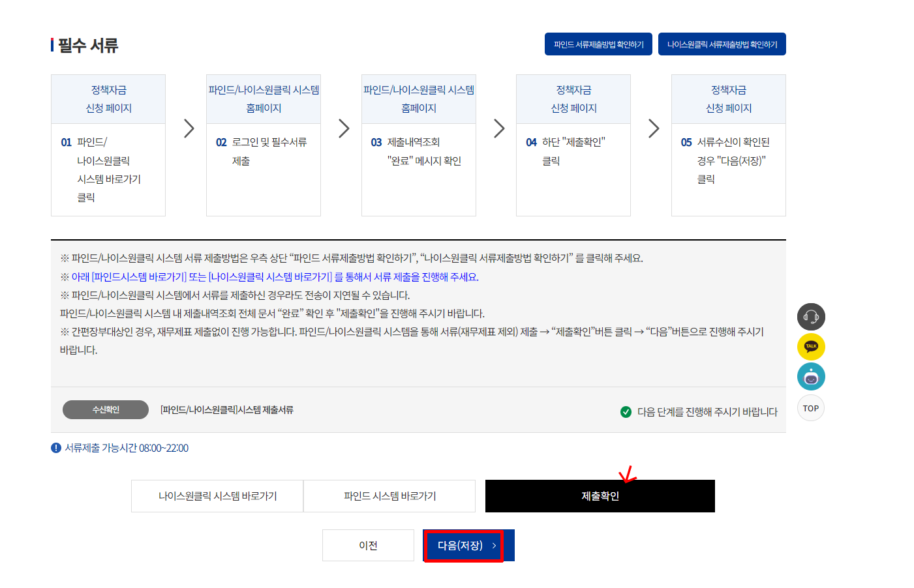Screen dimensions: 914x588
Task: Click the arrow between step 02 and 03
Action: click(344, 128)
